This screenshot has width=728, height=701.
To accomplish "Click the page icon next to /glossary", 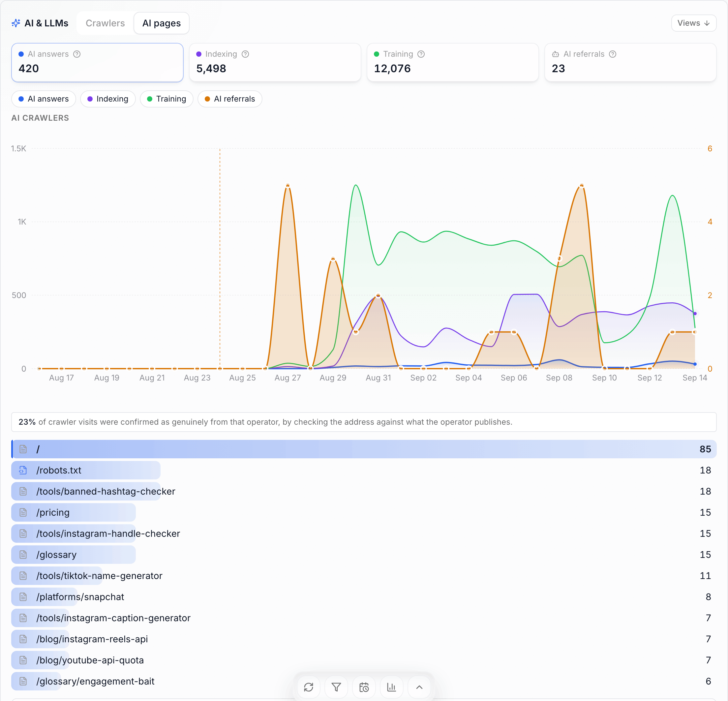I will click(x=23, y=555).
